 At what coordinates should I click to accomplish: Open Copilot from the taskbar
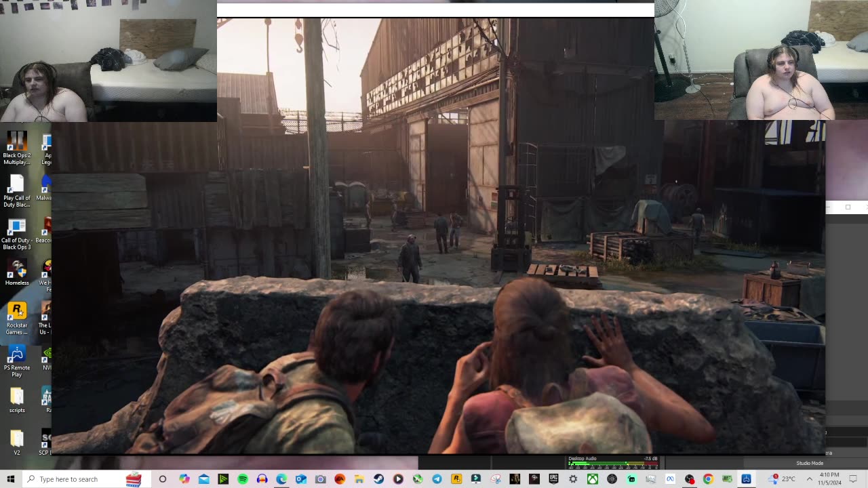pyautogui.click(x=184, y=479)
